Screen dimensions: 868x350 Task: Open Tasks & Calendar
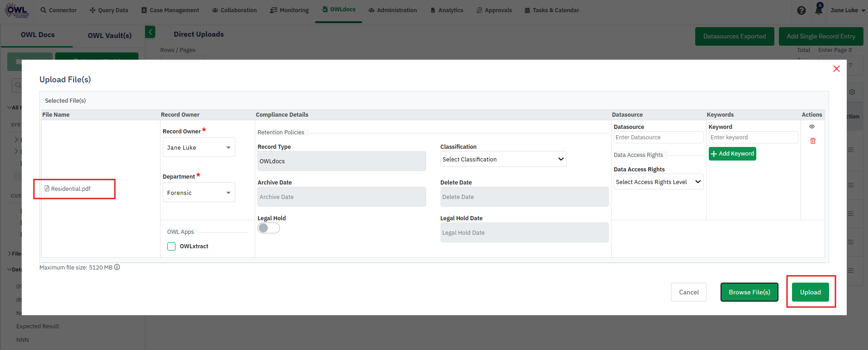[x=552, y=10]
